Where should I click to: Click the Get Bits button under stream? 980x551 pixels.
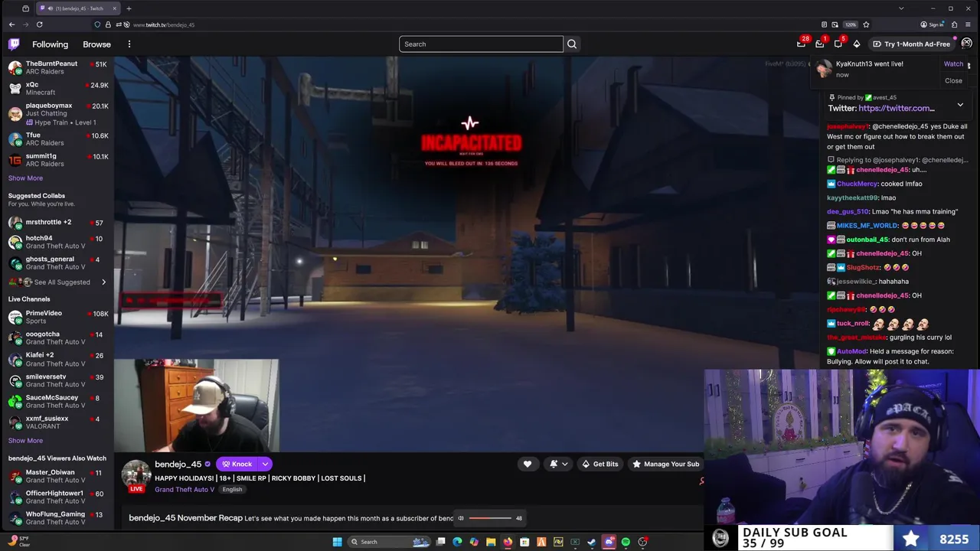click(599, 464)
